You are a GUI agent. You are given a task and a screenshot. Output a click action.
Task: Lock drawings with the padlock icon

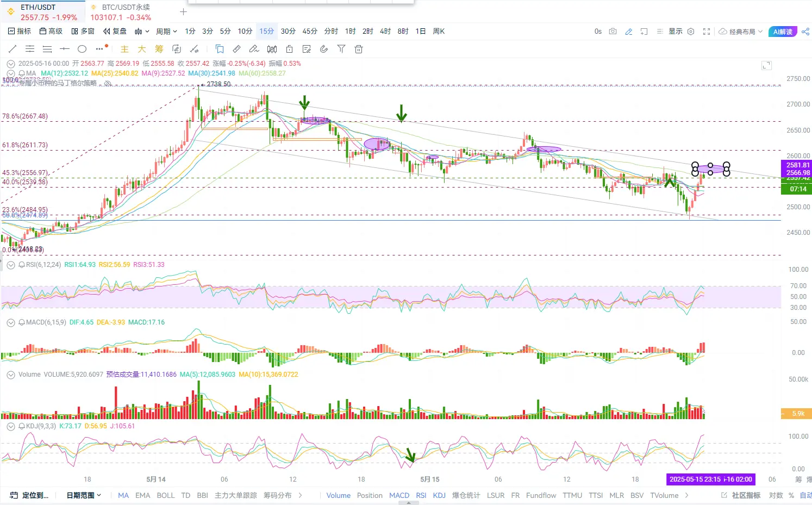[x=290, y=49]
